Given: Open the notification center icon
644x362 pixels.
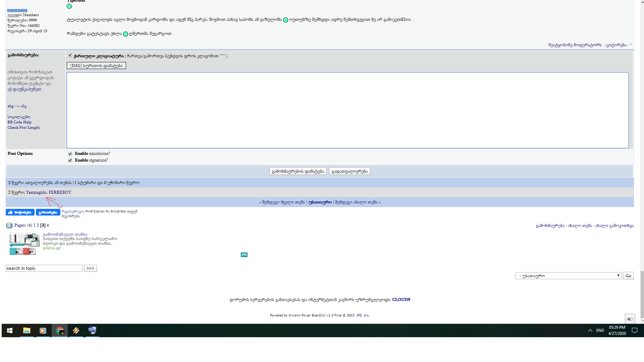Looking at the screenshot, I should (x=634, y=331).
